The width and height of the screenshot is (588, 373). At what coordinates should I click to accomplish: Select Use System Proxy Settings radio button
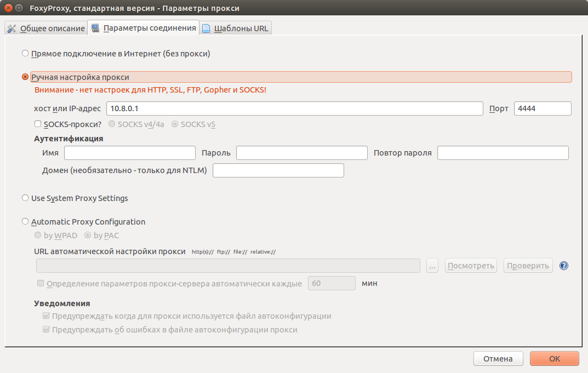(25, 198)
